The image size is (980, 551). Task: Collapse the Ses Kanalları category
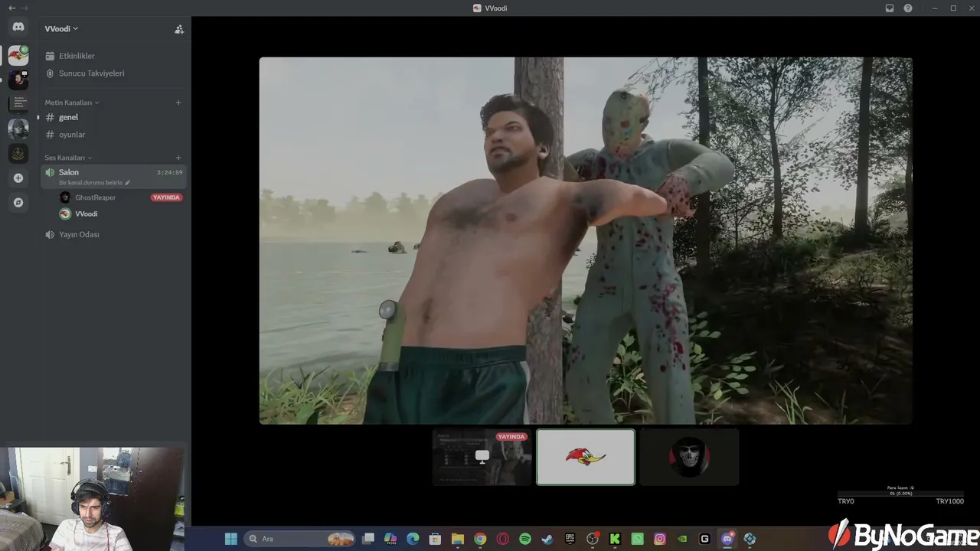tap(68, 158)
